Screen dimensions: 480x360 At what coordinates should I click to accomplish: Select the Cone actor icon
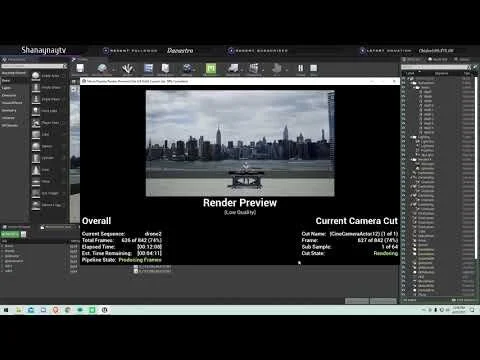[x=36, y=170]
